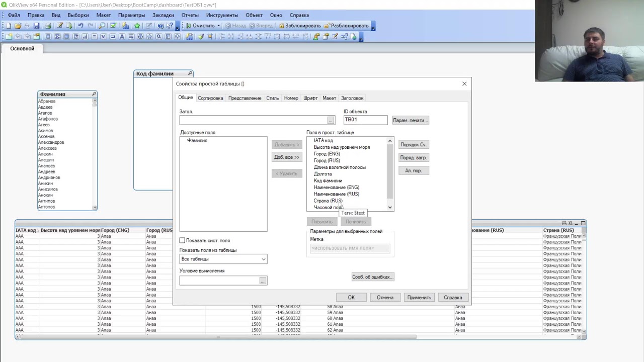Image resolution: width=644 pixels, height=362 pixels.
Task: Click the Unlock (Разблокировать) padlock icon
Action: pyautogui.click(x=326, y=26)
